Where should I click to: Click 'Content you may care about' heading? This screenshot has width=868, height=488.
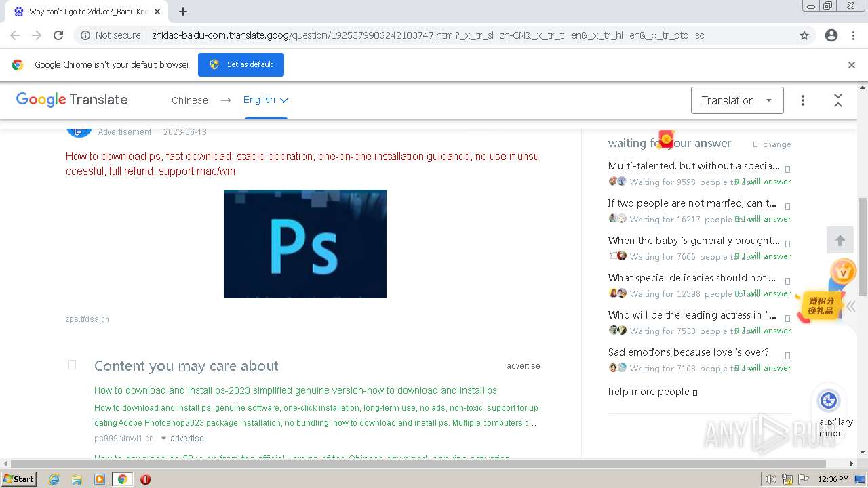click(186, 366)
